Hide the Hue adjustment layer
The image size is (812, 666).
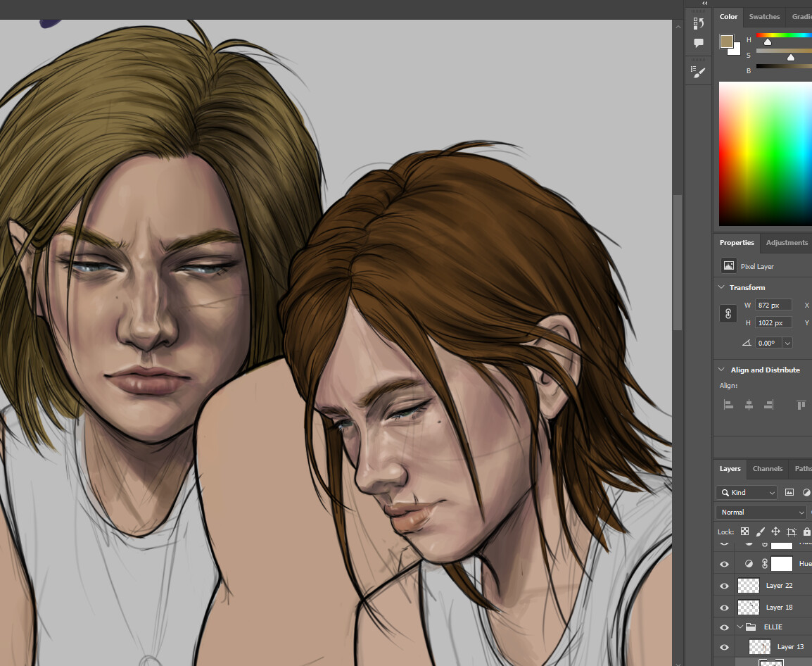(x=725, y=564)
